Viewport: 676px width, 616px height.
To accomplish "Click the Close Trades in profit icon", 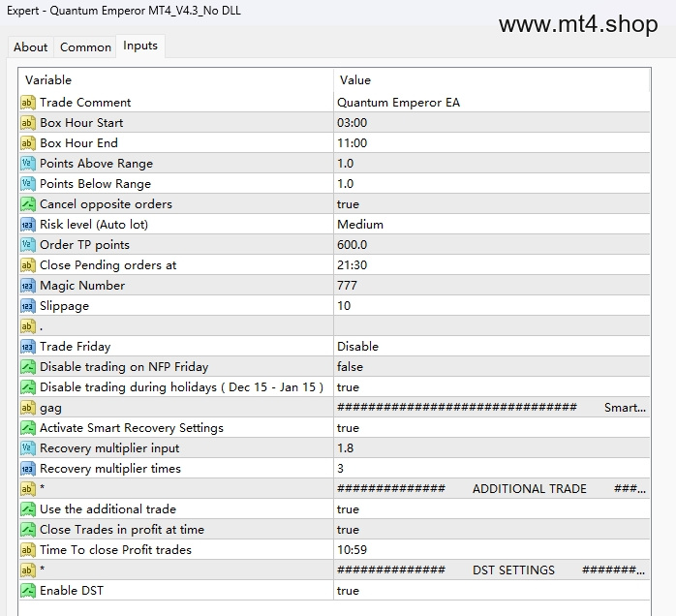I will (27, 530).
